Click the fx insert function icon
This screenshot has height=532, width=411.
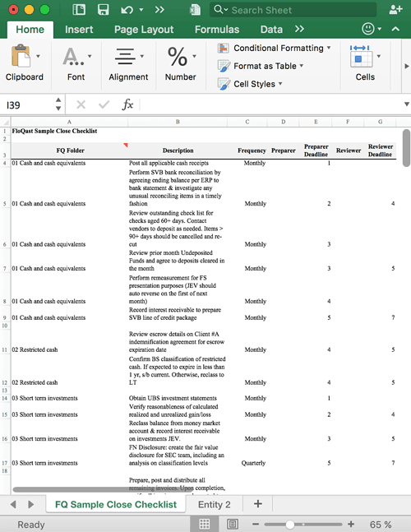127,104
